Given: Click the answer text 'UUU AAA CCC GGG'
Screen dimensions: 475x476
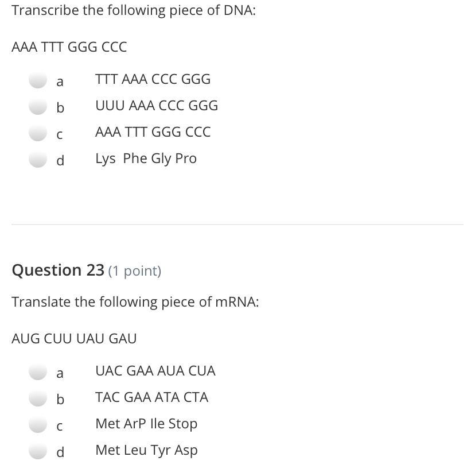Looking at the screenshot, I should point(157,106).
